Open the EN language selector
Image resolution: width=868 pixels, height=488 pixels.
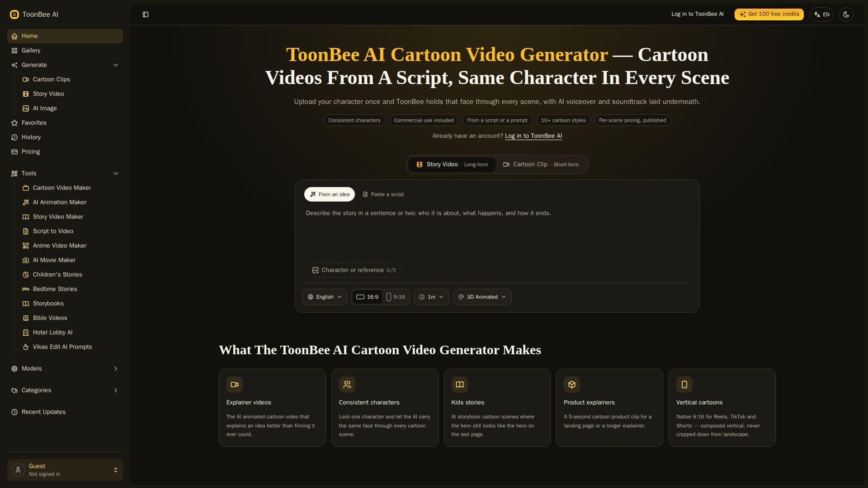[821, 14]
